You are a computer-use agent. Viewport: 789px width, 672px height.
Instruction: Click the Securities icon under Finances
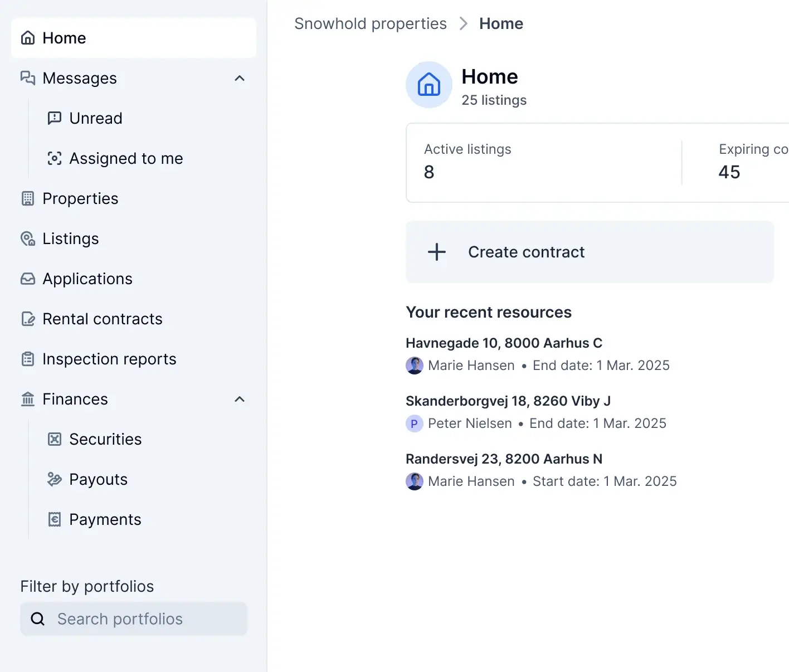pos(55,439)
